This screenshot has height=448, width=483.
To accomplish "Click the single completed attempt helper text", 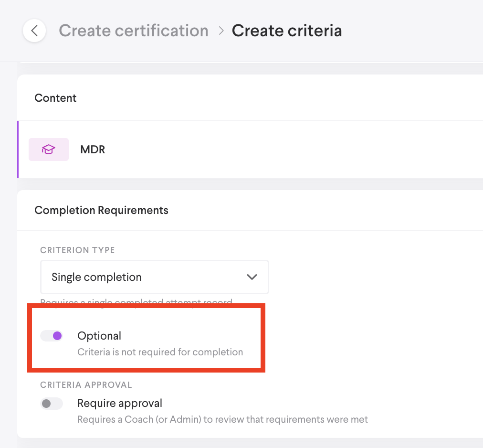I will tap(136, 302).
